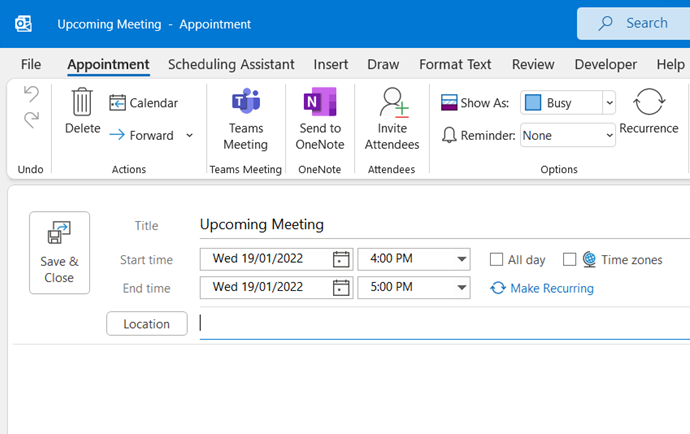Expand the Forward options arrow
This screenshot has height=434, width=690.
coord(190,135)
